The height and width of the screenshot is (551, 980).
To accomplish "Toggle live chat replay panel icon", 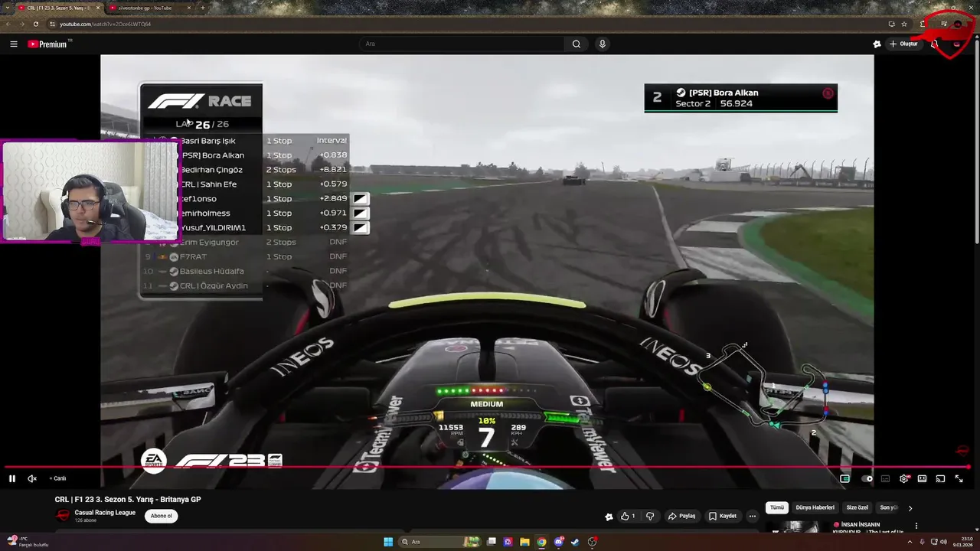I will [x=845, y=479].
